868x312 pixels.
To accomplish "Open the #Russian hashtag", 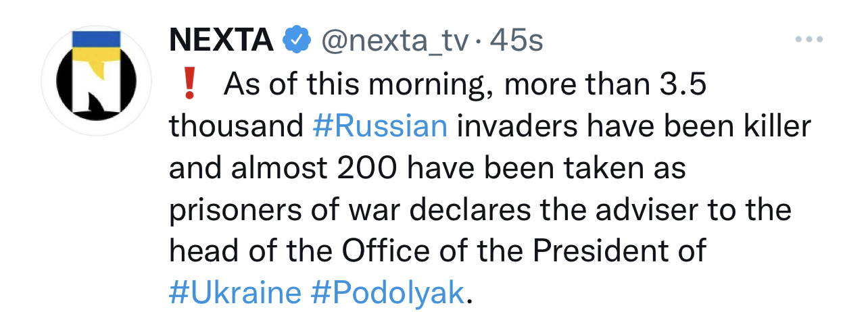I will click(381, 127).
